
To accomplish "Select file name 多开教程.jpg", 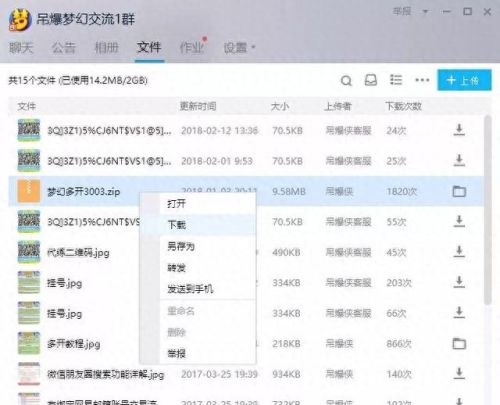I will click(73, 344).
